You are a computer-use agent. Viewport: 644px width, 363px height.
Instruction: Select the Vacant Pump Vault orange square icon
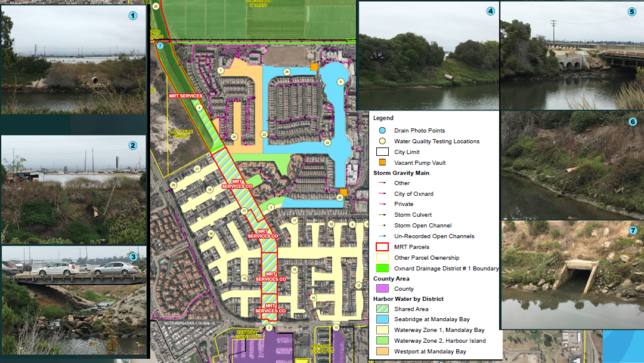coord(381,162)
